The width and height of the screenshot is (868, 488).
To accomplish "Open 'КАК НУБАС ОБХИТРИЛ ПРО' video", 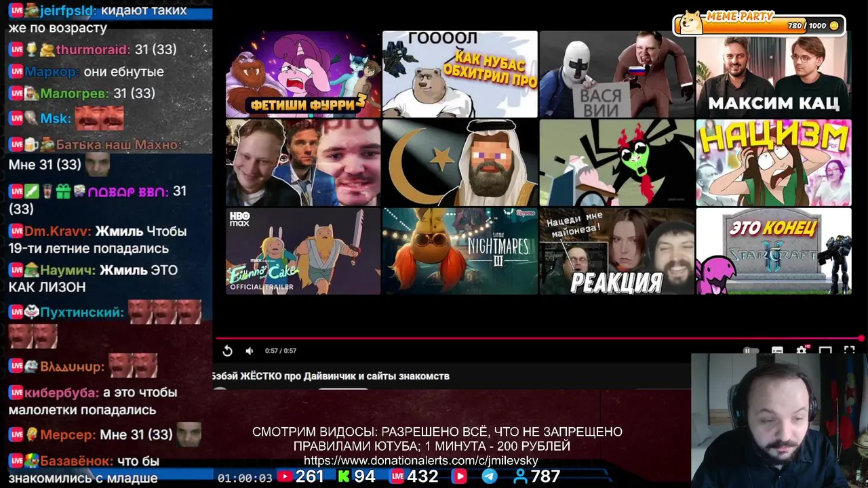I will [460, 75].
